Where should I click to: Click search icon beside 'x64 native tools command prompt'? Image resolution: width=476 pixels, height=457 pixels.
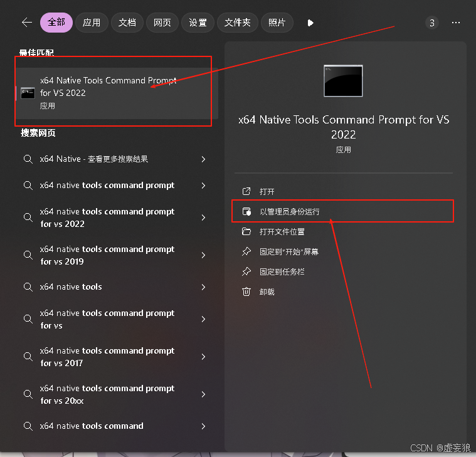click(28, 185)
